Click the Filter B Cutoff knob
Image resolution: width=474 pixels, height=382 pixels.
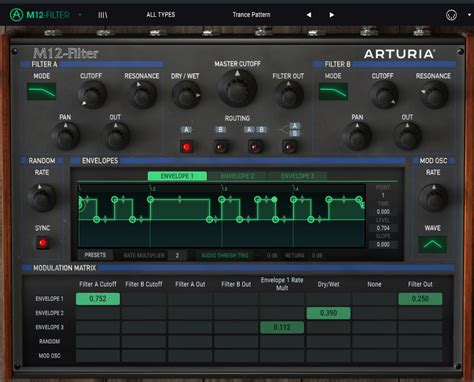384,95
